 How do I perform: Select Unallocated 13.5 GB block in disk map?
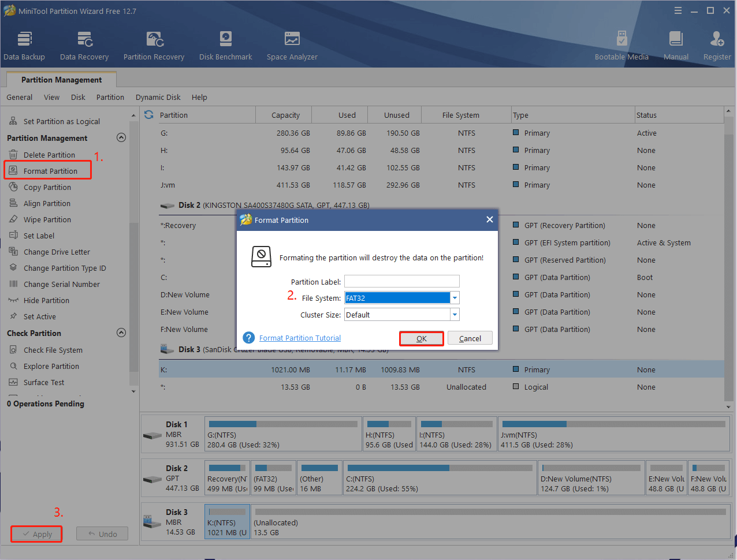pyautogui.click(x=490, y=521)
